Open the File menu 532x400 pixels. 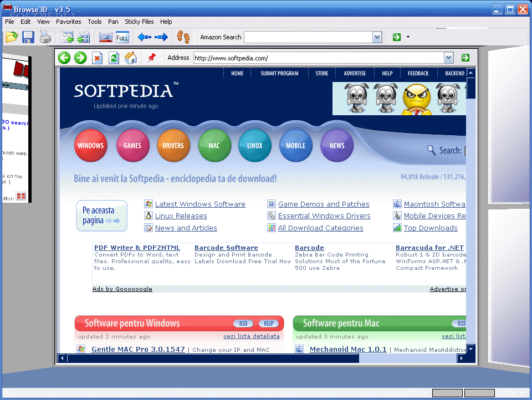click(x=9, y=22)
